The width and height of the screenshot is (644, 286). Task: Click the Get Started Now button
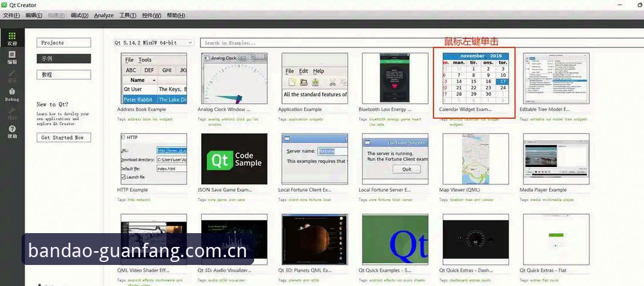tap(64, 138)
